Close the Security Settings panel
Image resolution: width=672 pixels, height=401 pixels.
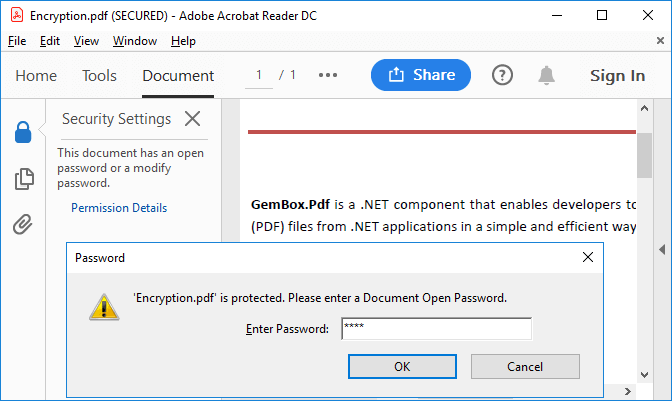click(192, 119)
